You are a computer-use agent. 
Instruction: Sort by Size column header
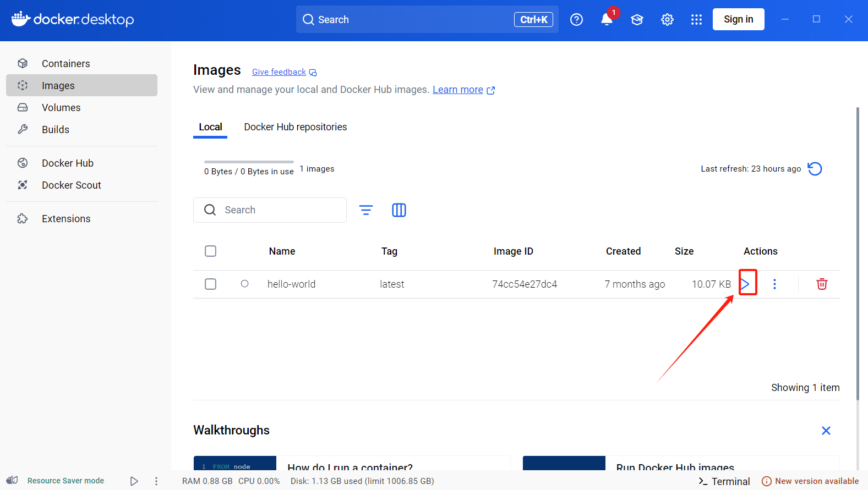pyautogui.click(x=684, y=251)
